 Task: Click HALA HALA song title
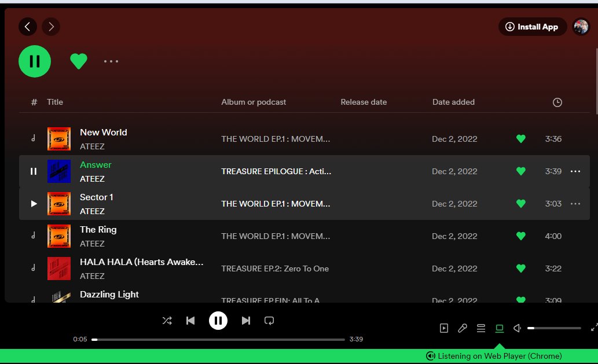point(141,262)
